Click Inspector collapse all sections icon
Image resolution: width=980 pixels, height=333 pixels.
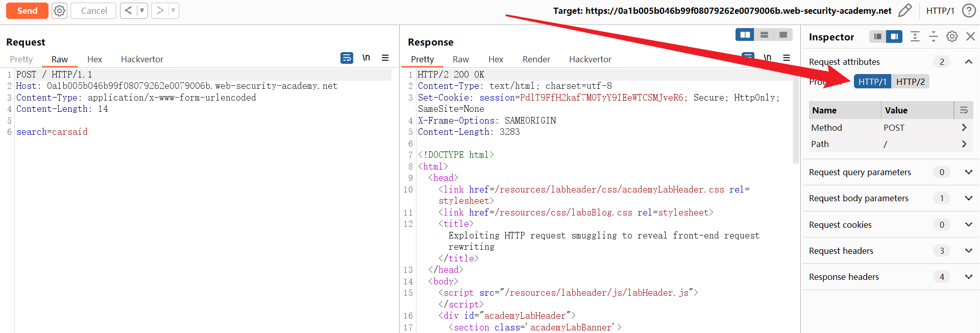933,36
